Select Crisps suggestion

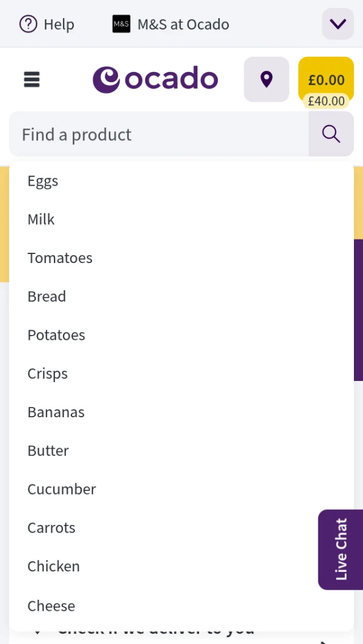point(47,374)
